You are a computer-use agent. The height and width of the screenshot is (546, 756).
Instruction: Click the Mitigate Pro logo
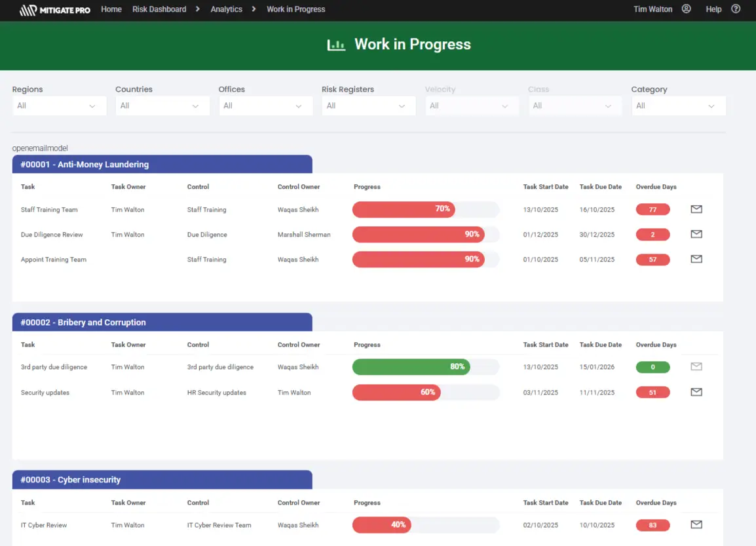click(55, 9)
